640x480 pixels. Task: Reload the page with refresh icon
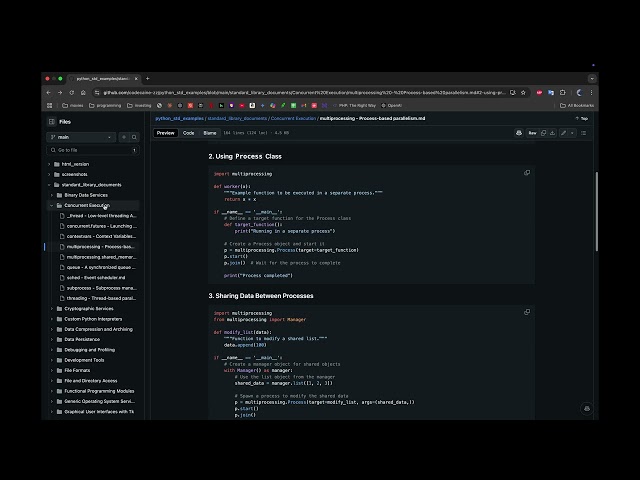[x=71, y=93]
